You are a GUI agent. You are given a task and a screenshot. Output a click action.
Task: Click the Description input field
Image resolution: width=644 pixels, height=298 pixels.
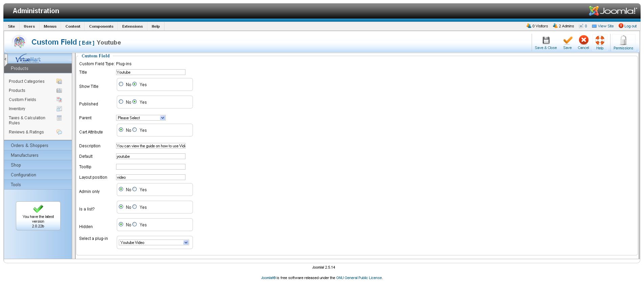(x=151, y=146)
